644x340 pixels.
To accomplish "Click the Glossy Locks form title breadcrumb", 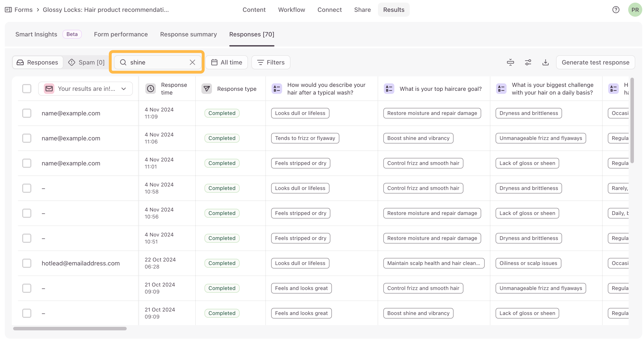I will coord(106,10).
